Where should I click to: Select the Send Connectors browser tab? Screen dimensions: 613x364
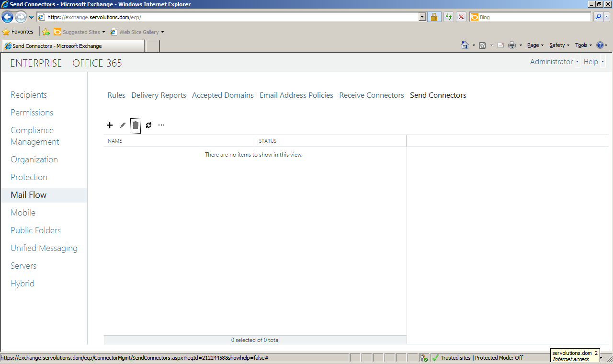click(x=73, y=46)
